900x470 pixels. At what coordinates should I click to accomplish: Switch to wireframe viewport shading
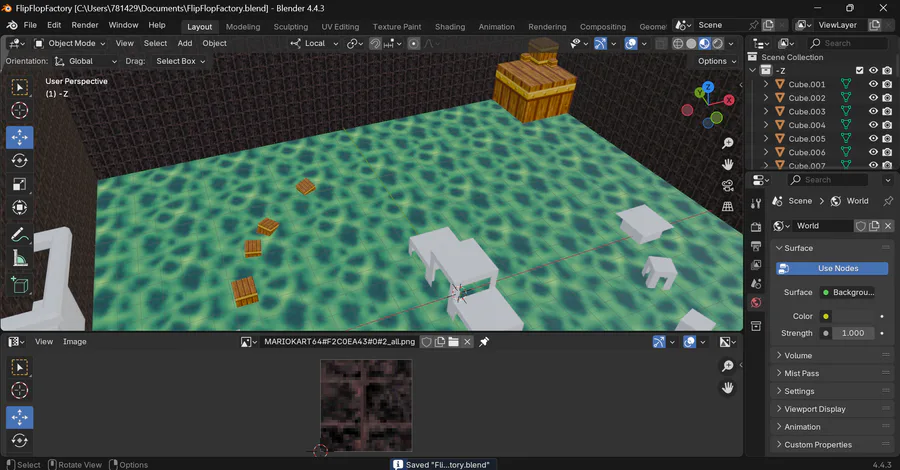click(678, 44)
